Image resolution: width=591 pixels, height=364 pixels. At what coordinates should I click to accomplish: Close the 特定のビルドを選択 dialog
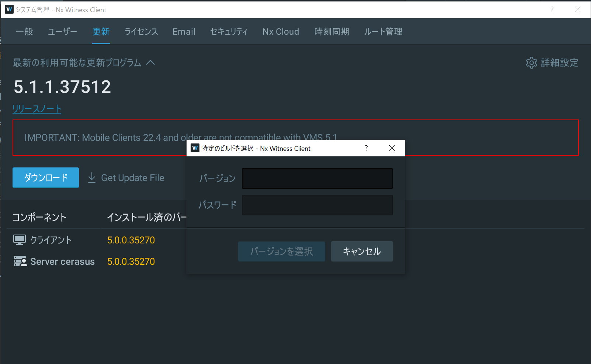pos(392,148)
